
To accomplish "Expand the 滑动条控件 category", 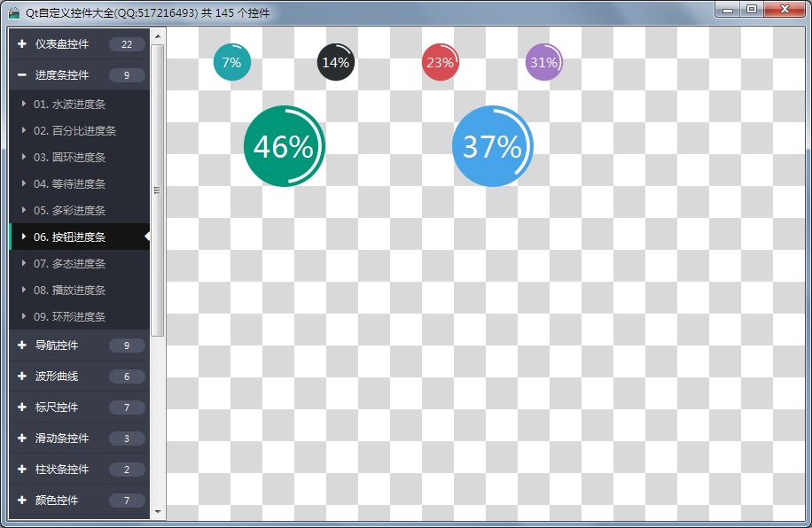I will [x=79, y=439].
